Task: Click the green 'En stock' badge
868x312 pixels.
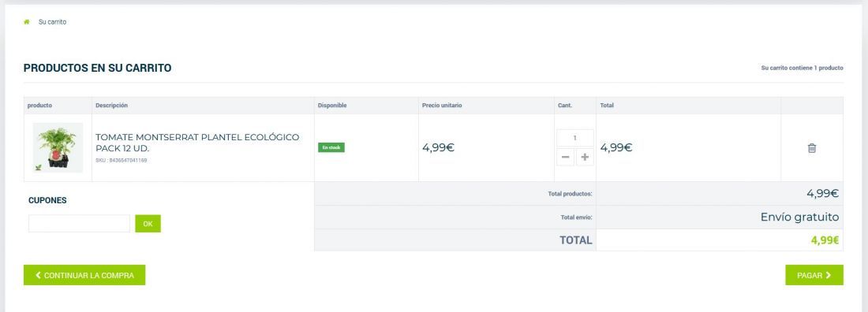Action: [331, 147]
